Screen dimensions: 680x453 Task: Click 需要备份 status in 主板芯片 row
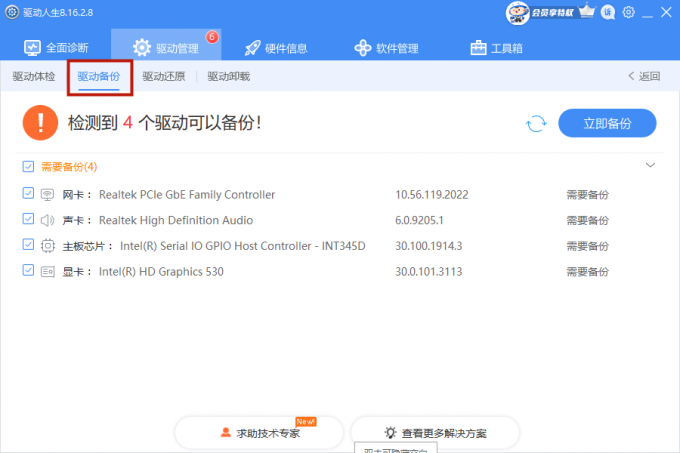click(588, 246)
